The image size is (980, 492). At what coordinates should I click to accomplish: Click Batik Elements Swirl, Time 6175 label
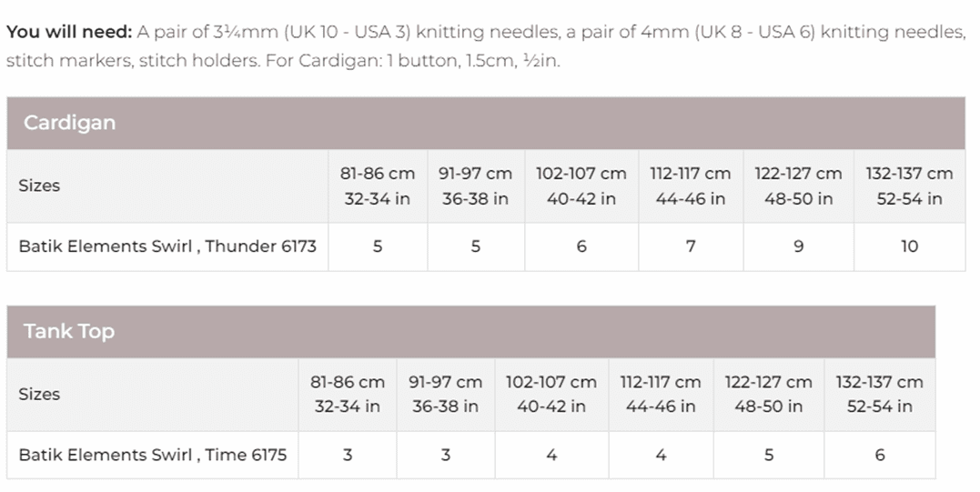[152, 455]
